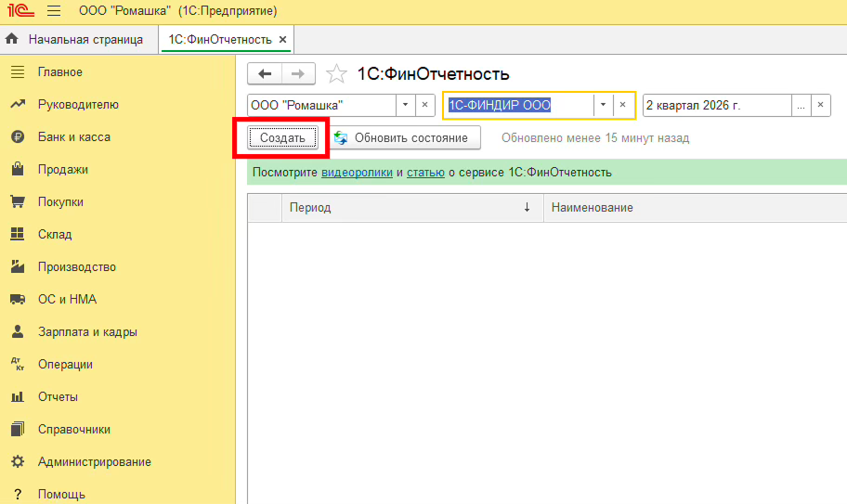This screenshot has width=847, height=504.
Task: Open the Главное section
Action: 60,71
